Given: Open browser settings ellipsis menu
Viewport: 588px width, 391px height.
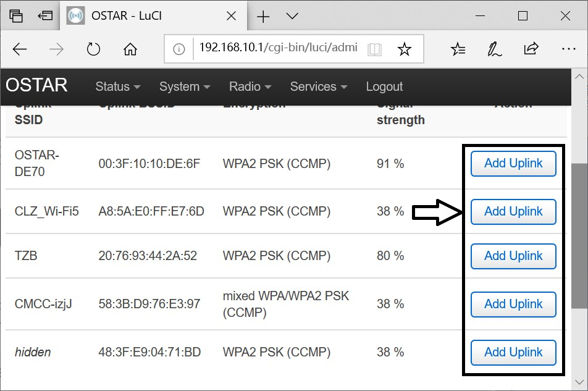Looking at the screenshot, I should (x=568, y=49).
